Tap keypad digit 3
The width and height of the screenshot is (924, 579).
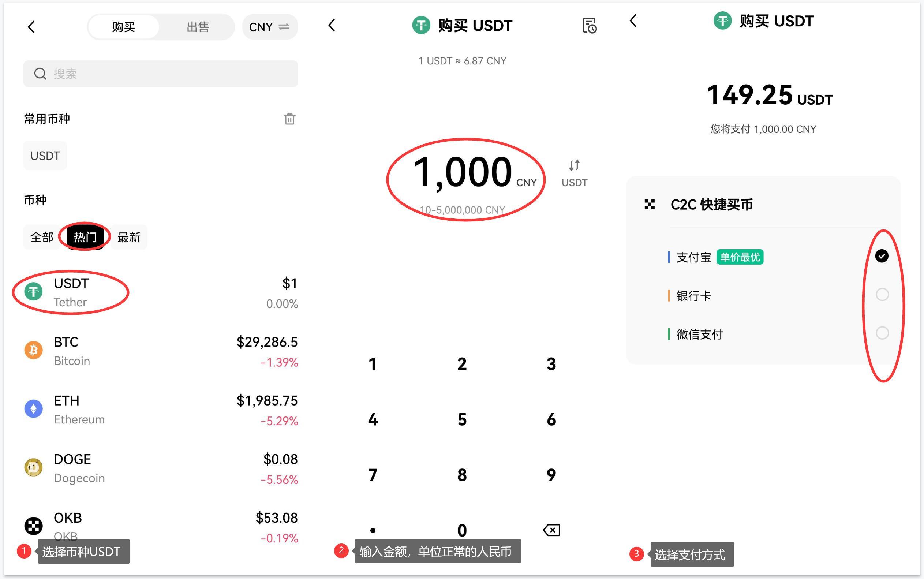click(551, 364)
